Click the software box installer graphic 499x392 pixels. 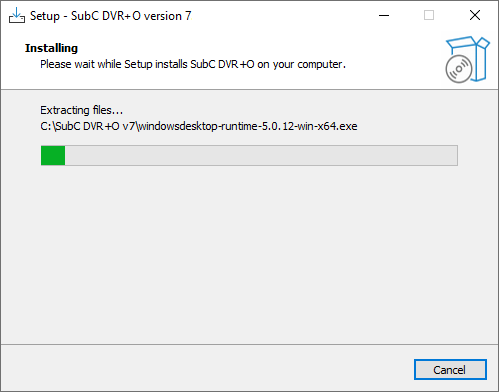coord(468,59)
